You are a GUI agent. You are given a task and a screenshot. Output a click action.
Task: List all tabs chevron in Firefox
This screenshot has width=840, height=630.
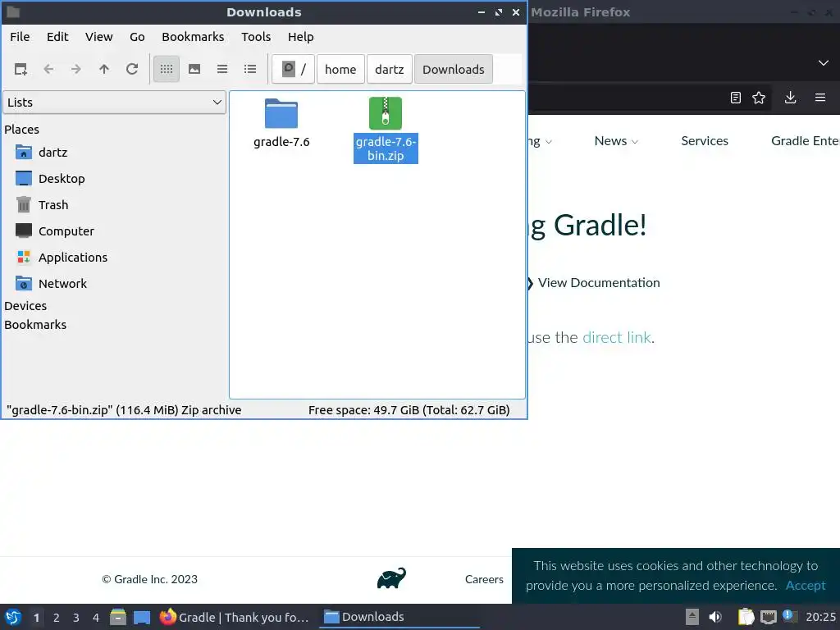pos(824,62)
